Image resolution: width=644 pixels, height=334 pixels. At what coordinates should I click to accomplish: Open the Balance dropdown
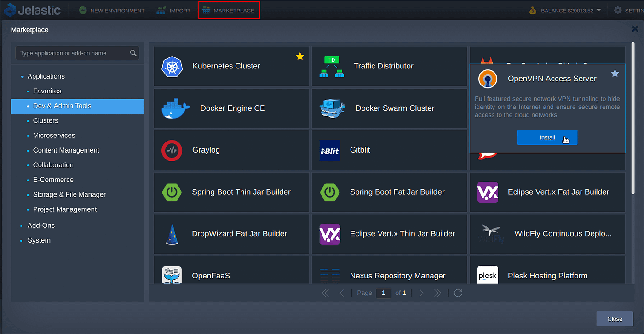(x=565, y=10)
